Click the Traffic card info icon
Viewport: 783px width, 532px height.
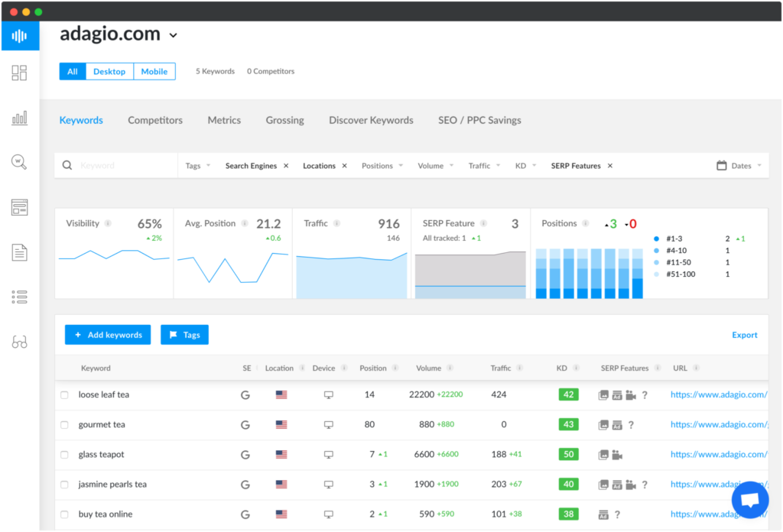337,224
